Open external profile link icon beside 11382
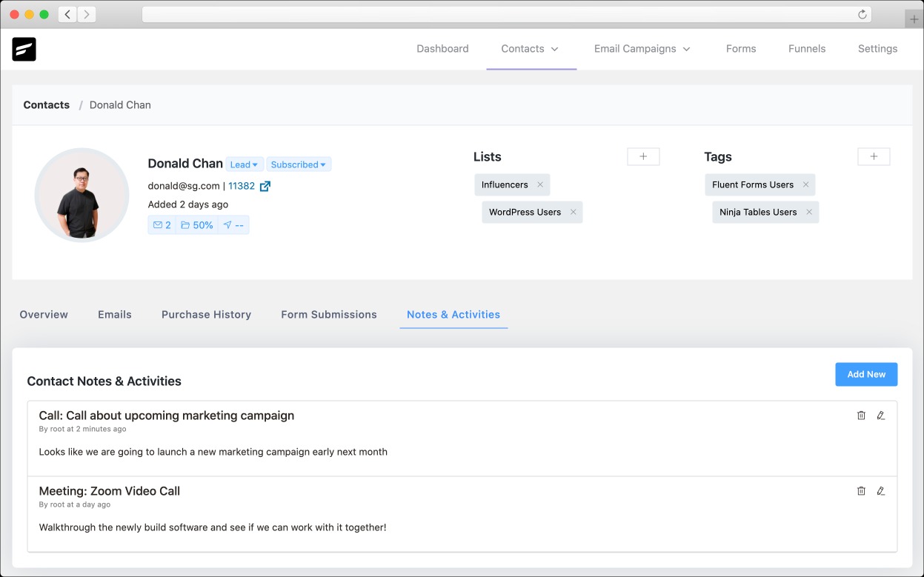This screenshot has height=577, width=924. click(265, 186)
